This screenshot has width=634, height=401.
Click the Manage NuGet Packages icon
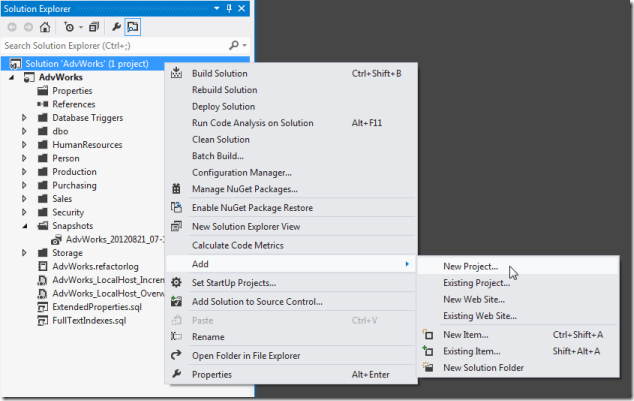click(x=177, y=188)
